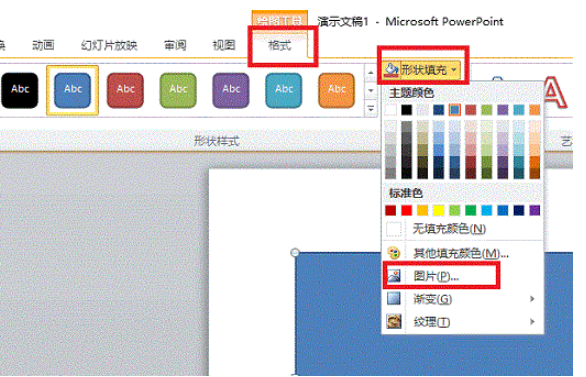Click the 形状填充 dropdown button

[422, 69]
